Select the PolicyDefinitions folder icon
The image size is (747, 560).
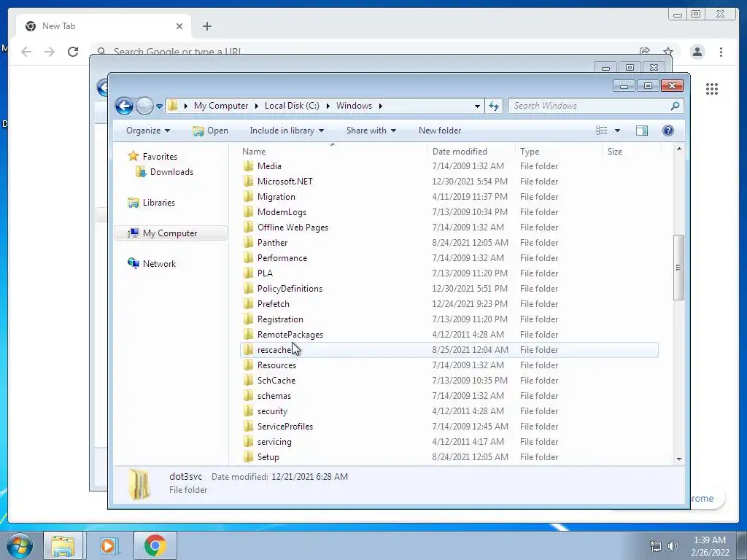pyautogui.click(x=248, y=289)
